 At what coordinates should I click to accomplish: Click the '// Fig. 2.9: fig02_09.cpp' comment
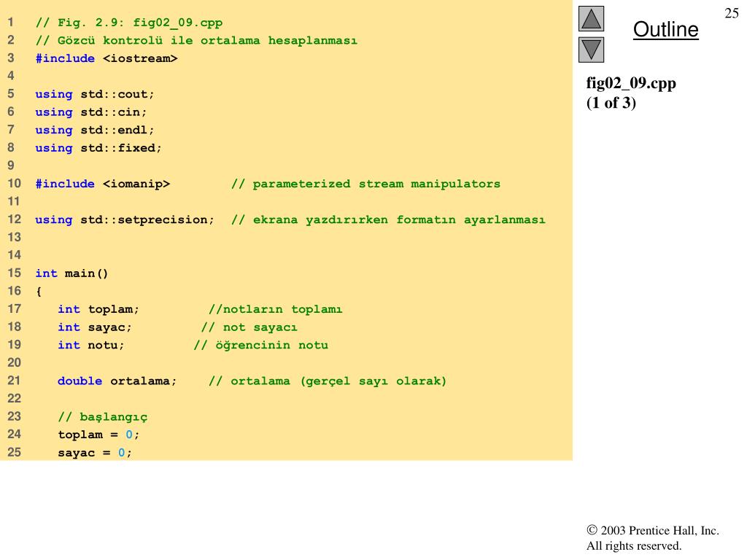tap(129, 23)
